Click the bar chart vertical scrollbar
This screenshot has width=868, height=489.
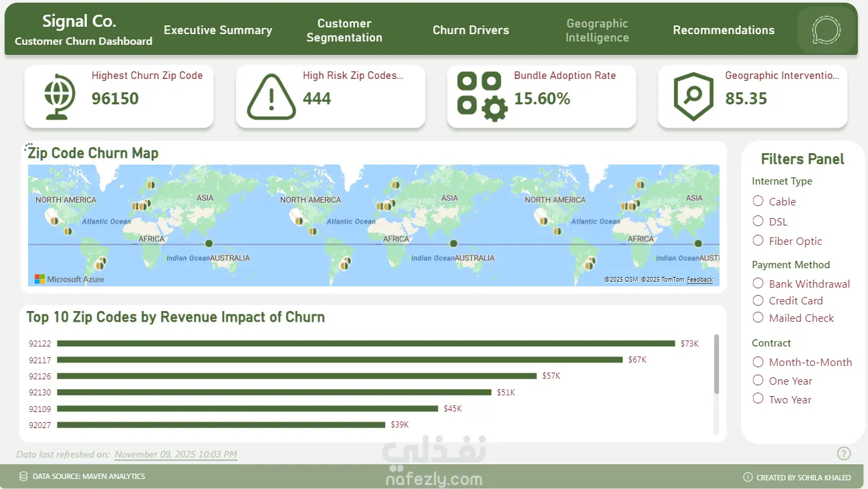coord(717,365)
